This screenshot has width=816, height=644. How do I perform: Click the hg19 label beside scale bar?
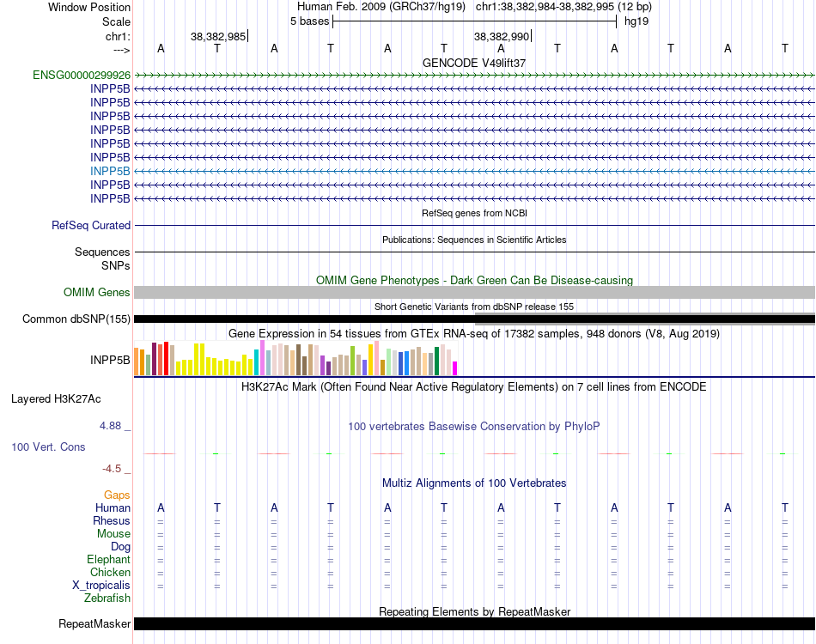click(x=636, y=21)
